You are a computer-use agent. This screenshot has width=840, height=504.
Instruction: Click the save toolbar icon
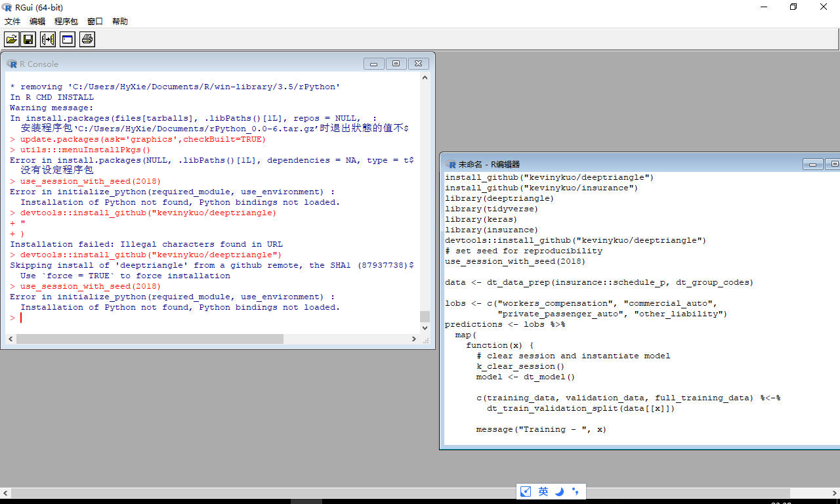[x=28, y=39]
